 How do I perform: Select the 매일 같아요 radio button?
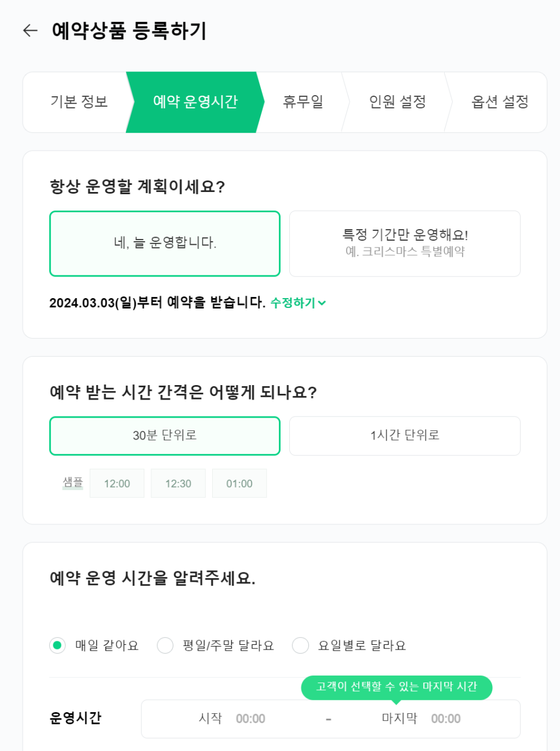pos(57,645)
